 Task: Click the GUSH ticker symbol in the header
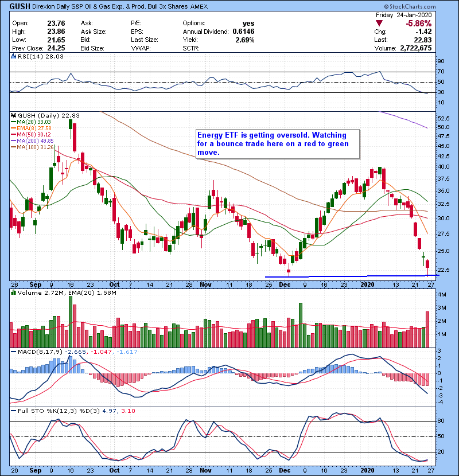pyautogui.click(x=20, y=6)
